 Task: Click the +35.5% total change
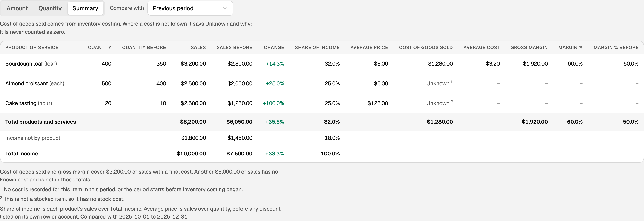tap(275, 122)
